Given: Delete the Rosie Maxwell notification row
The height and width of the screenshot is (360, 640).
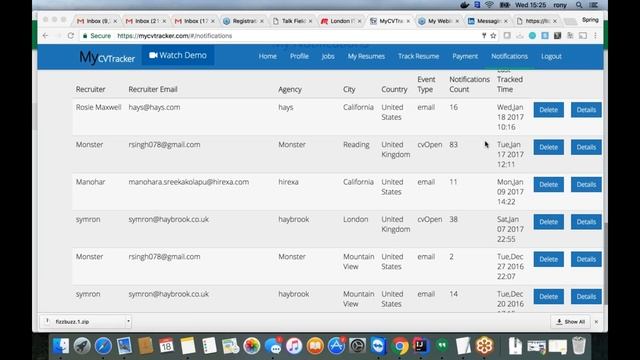Looking at the screenshot, I should 549,110.
